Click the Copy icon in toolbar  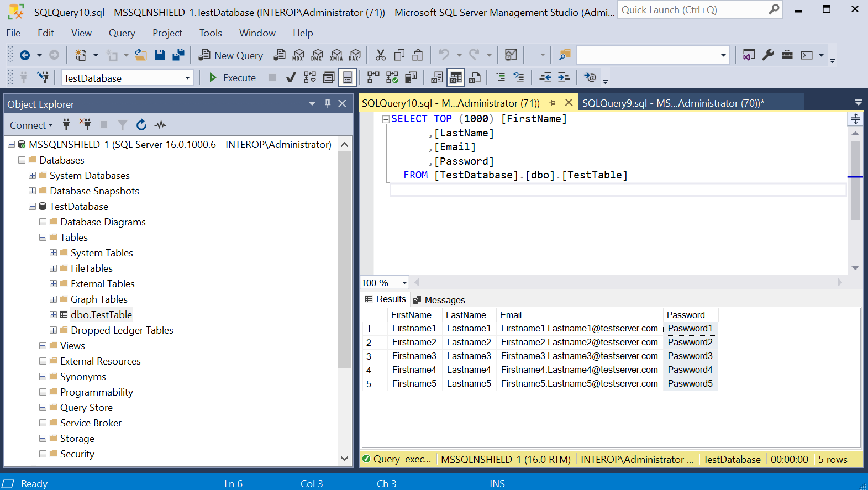click(x=399, y=55)
